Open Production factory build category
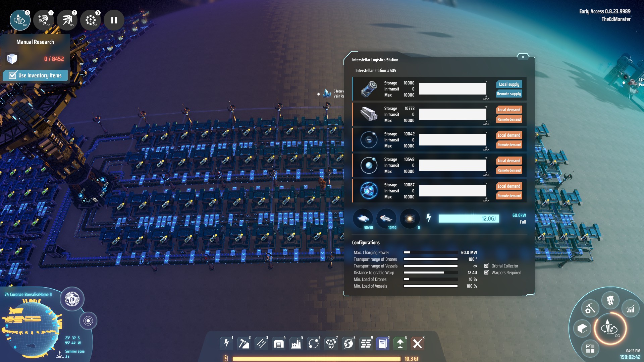The width and height of the screenshot is (644, 362). coord(296,343)
